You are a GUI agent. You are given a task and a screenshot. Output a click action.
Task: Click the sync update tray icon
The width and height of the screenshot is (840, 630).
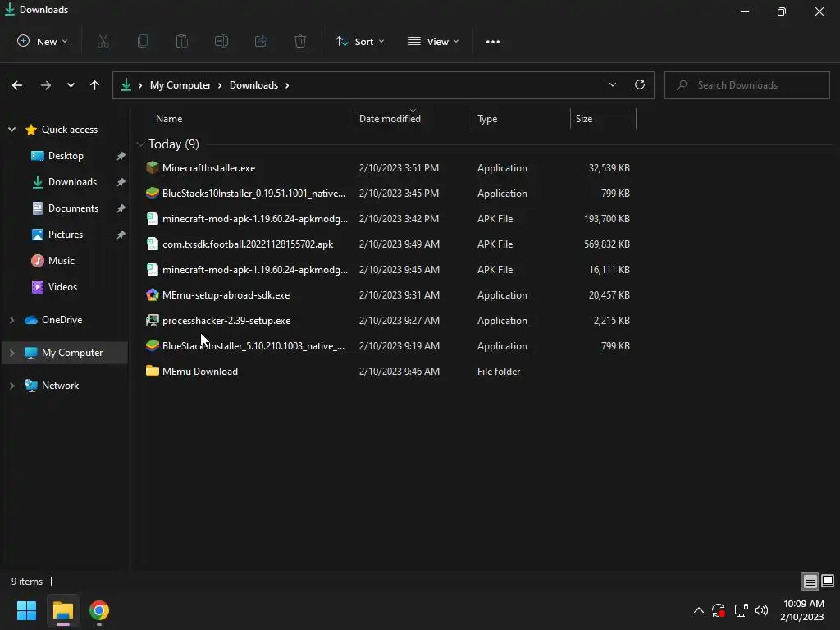point(719,610)
